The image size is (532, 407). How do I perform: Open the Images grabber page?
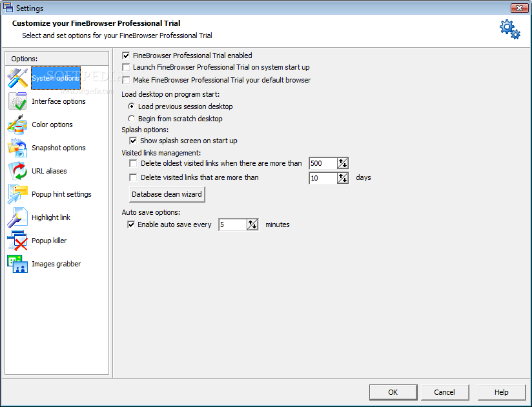[56, 264]
